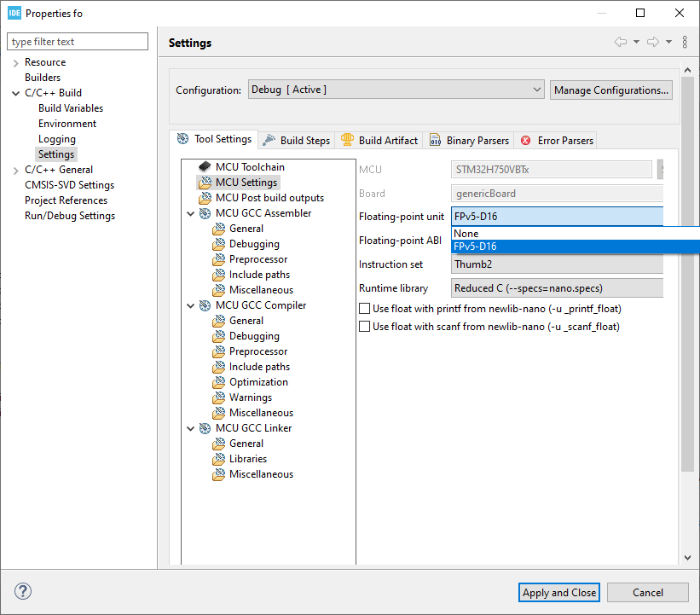Collapse the MCU GCC Linker node
The width and height of the screenshot is (700, 615).
pyautogui.click(x=191, y=429)
